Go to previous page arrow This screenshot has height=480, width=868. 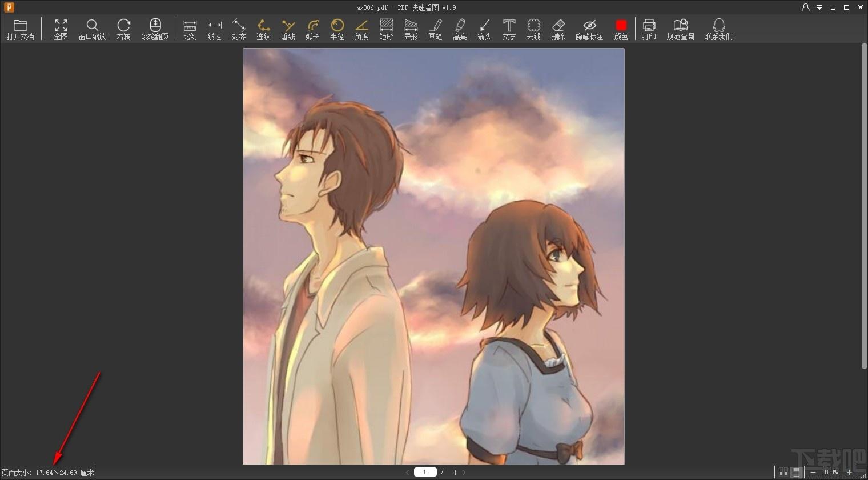pos(407,473)
